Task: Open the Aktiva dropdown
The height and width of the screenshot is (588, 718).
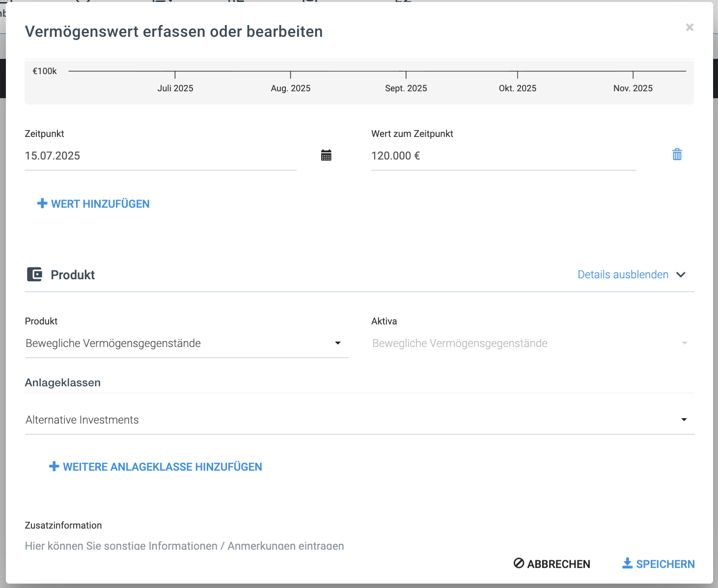Action: click(x=529, y=344)
